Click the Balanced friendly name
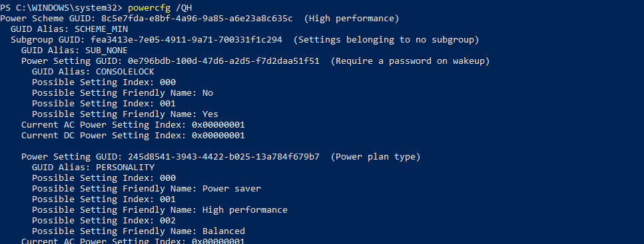 click(x=224, y=231)
